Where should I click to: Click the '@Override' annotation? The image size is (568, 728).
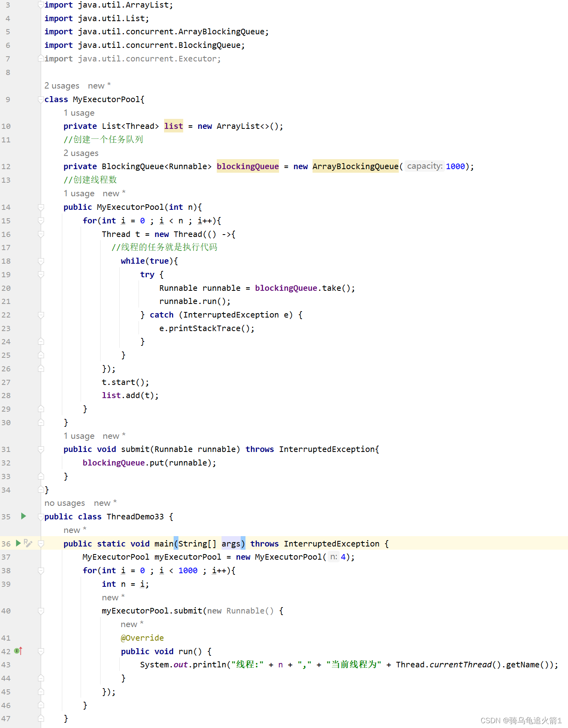pos(142,638)
